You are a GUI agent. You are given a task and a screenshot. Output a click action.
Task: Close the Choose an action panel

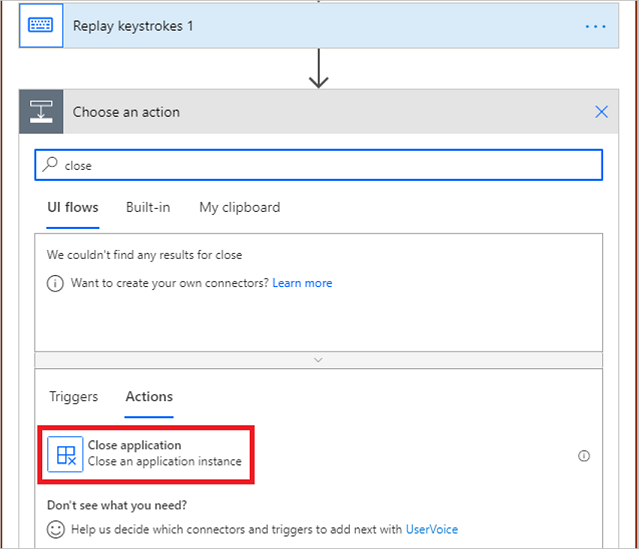[602, 112]
